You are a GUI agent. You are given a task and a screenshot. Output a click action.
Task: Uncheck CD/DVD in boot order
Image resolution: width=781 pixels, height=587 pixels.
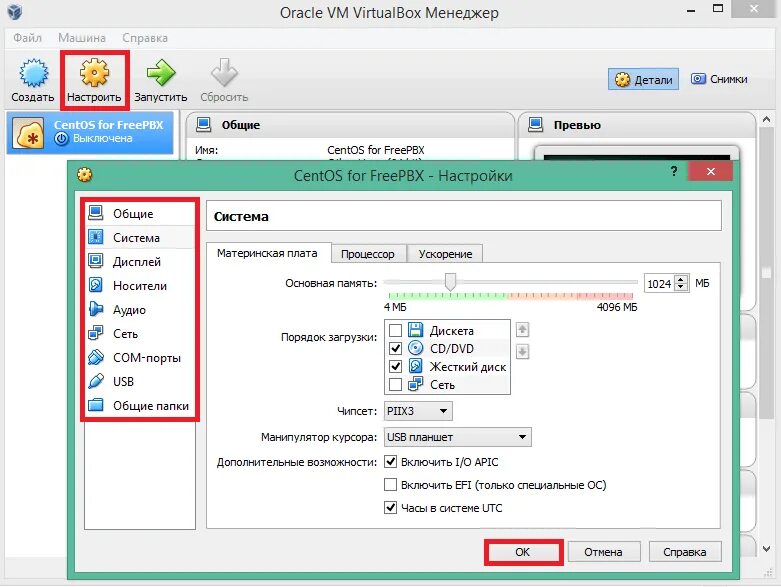395,348
